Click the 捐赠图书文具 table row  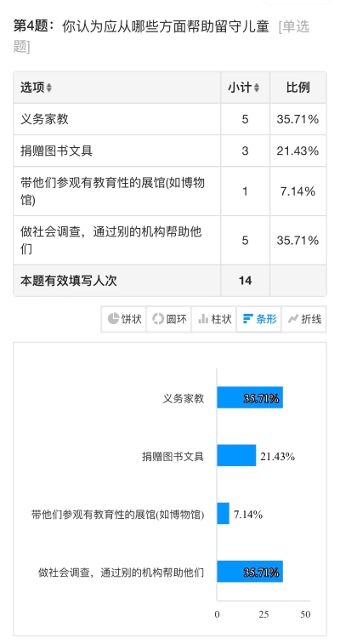coord(170,151)
